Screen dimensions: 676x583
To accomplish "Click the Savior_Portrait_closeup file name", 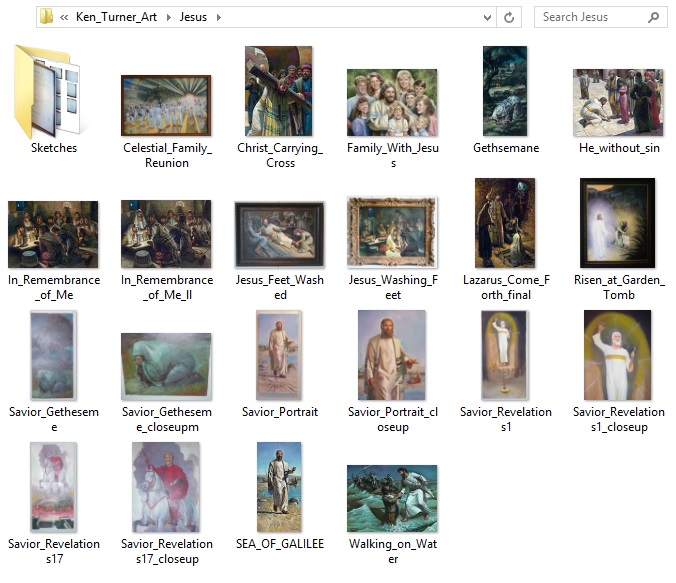I will (x=393, y=419).
